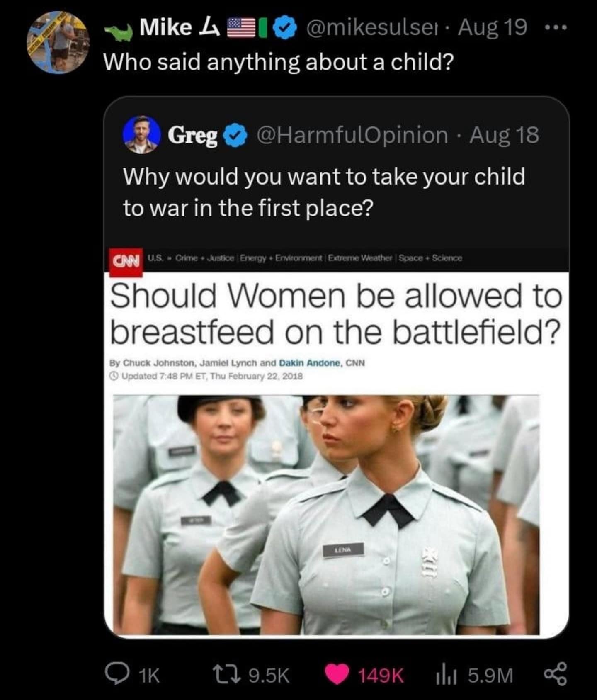Open Greg's round profile avatar
Image resolution: width=597 pixels, height=700 pixels.
141,135
